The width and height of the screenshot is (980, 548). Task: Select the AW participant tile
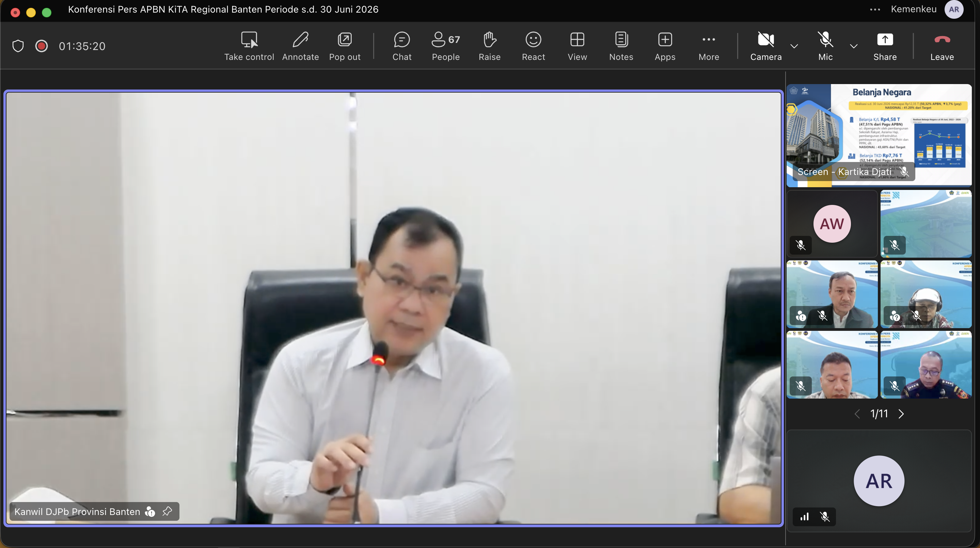[x=832, y=224]
